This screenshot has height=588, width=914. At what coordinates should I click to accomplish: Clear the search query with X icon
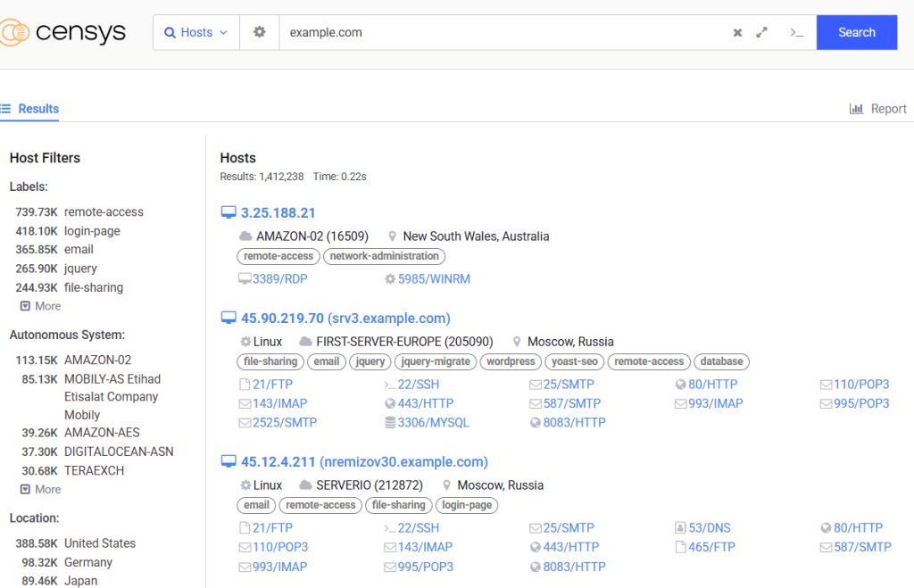(737, 33)
